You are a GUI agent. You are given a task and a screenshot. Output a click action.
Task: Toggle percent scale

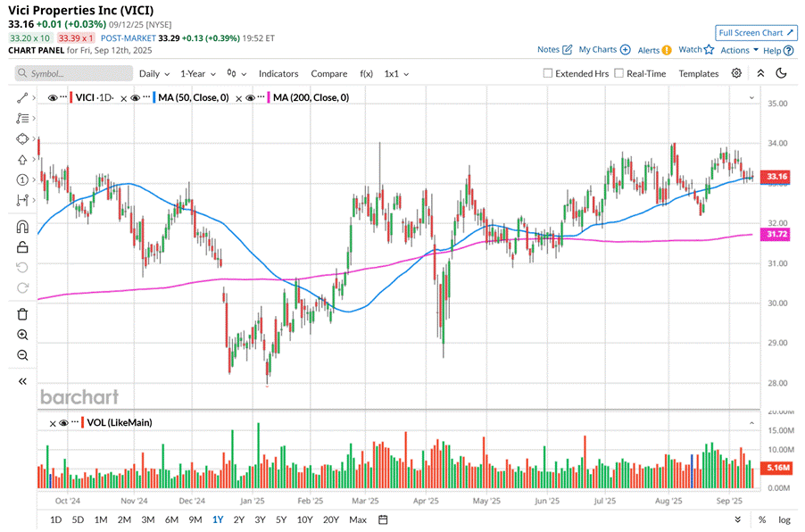[762, 520]
